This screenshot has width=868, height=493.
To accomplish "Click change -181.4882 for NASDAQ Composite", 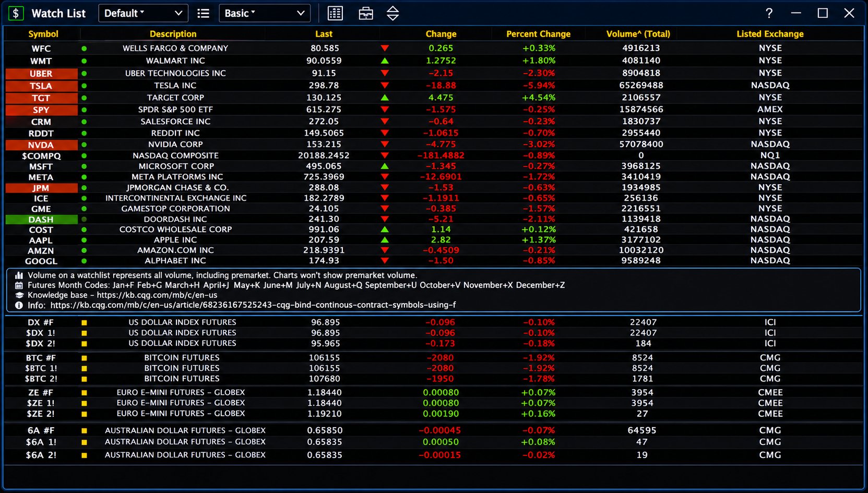I will click(x=441, y=155).
